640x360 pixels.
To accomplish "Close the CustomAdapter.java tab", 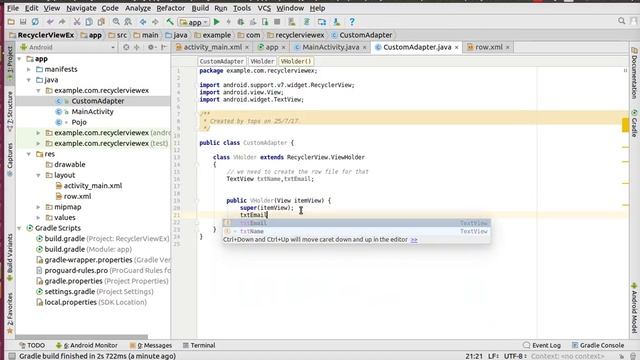I will [x=456, y=48].
